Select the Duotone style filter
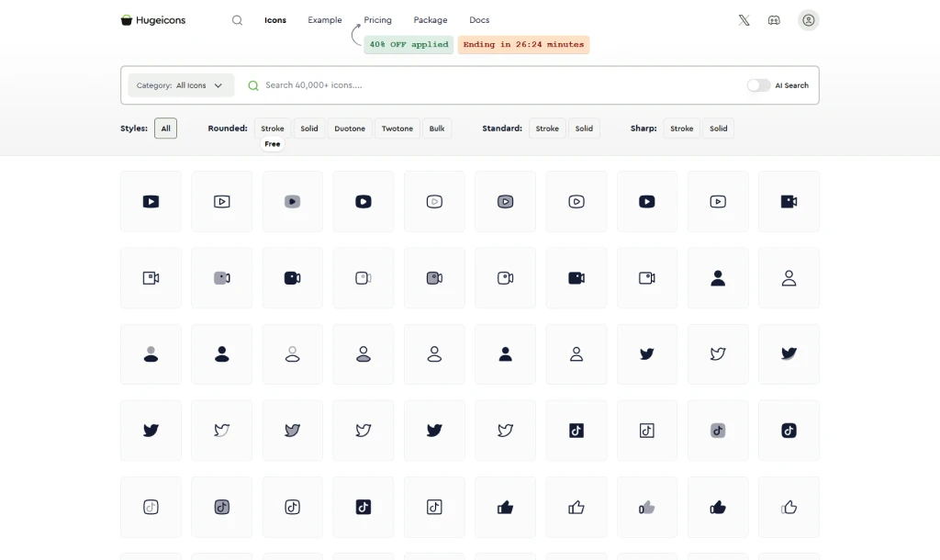The image size is (940, 560). pyautogui.click(x=350, y=129)
